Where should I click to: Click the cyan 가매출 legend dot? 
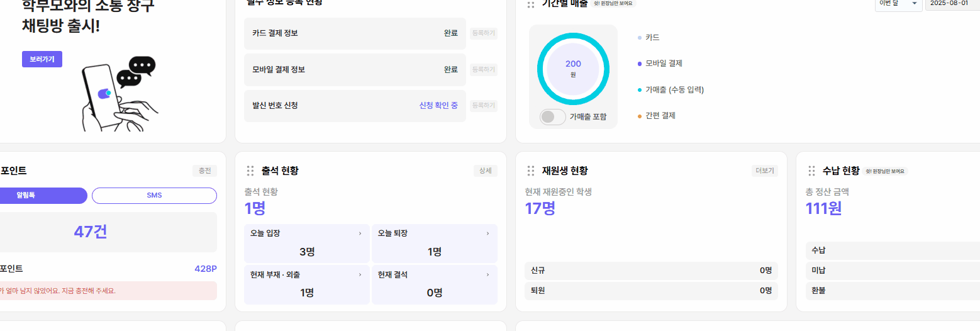pyautogui.click(x=640, y=90)
